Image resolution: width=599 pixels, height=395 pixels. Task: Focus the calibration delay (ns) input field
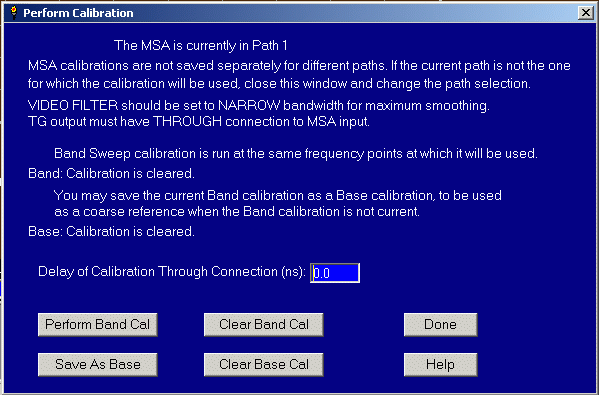(335, 273)
